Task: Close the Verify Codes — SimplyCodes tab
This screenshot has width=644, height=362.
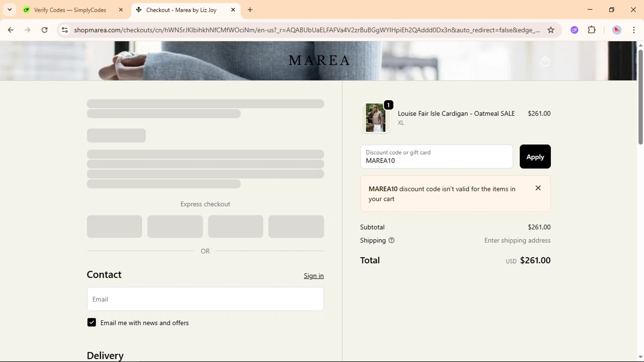Action: 121,10
